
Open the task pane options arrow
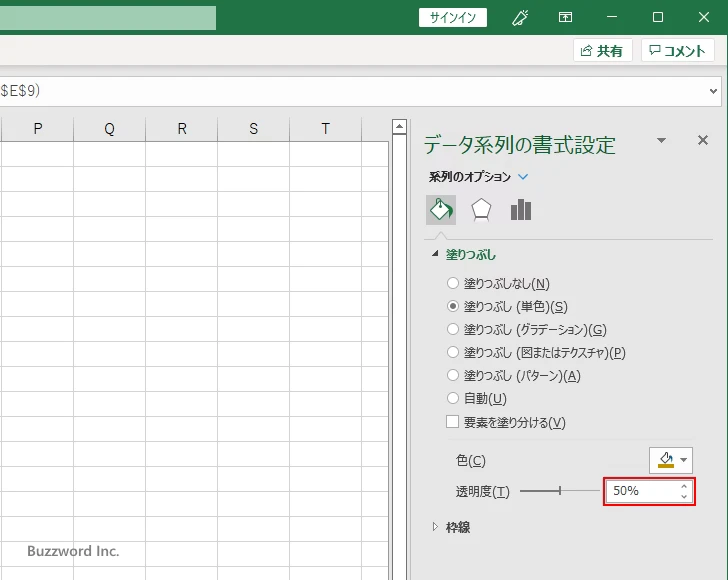point(662,140)
